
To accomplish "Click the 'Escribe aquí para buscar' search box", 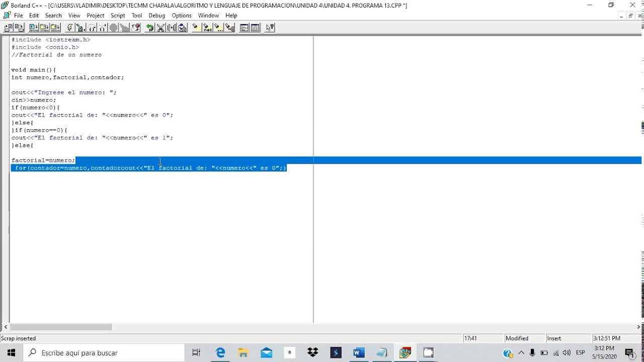I will coord(104,353).
